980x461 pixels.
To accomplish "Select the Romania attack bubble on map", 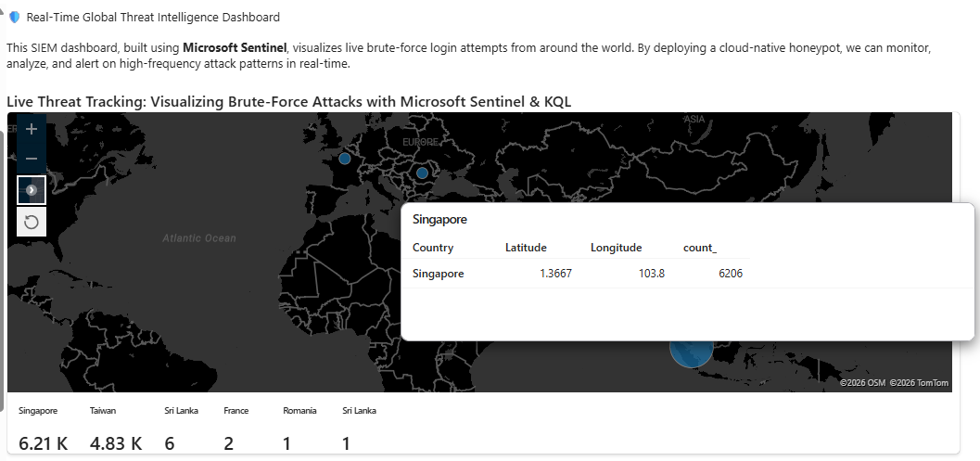I will point(422,173).
